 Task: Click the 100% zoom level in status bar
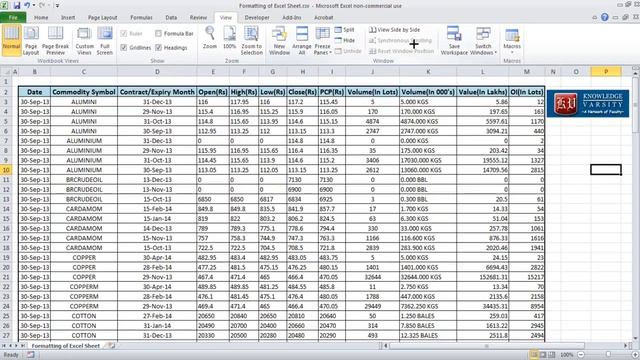tap(566, 355)
